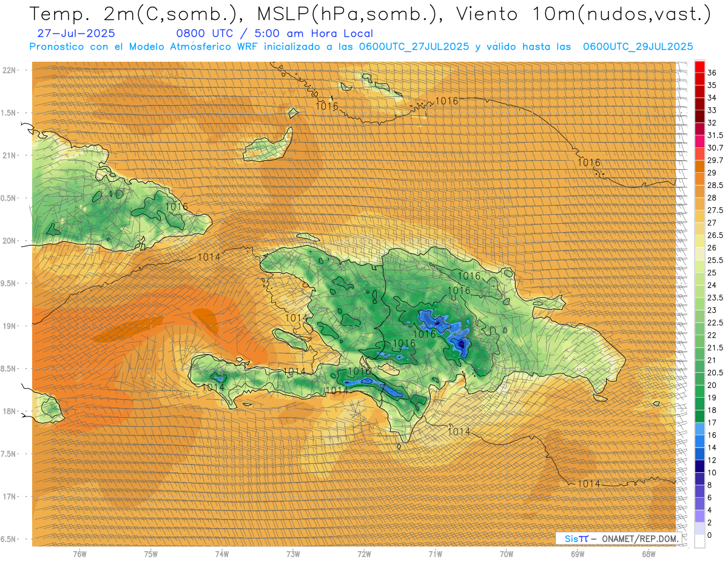Screen dimensions: 728x562
Task: Click legend value '30.7'
Action: (x=715, y=148)
